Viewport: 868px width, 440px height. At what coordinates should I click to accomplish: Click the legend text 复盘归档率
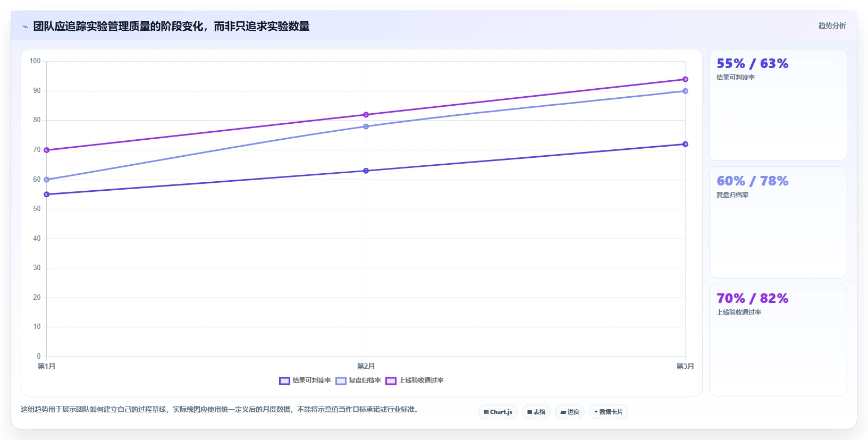pos(365,380)
